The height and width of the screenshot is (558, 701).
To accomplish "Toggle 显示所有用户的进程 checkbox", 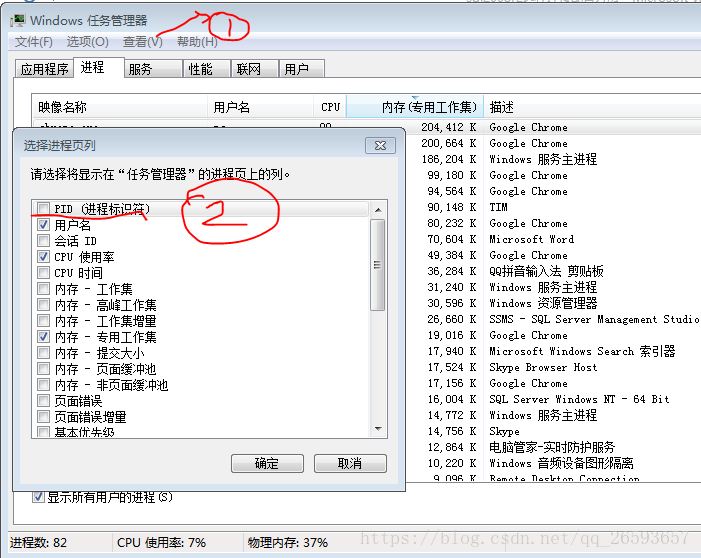I will (38, 497).
